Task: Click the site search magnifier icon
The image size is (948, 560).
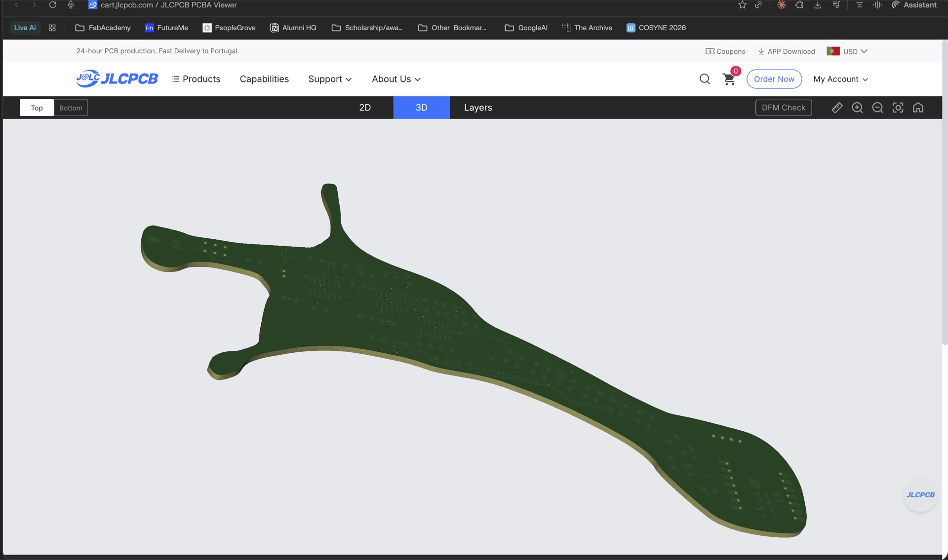Action: pos(705,79)
